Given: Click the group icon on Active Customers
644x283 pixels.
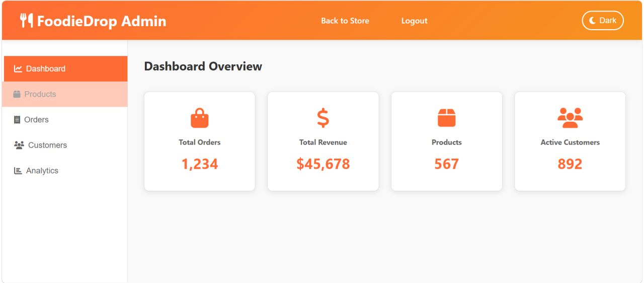Looking at the screenshot, I should pyautogui.click(x=570, y=118).
